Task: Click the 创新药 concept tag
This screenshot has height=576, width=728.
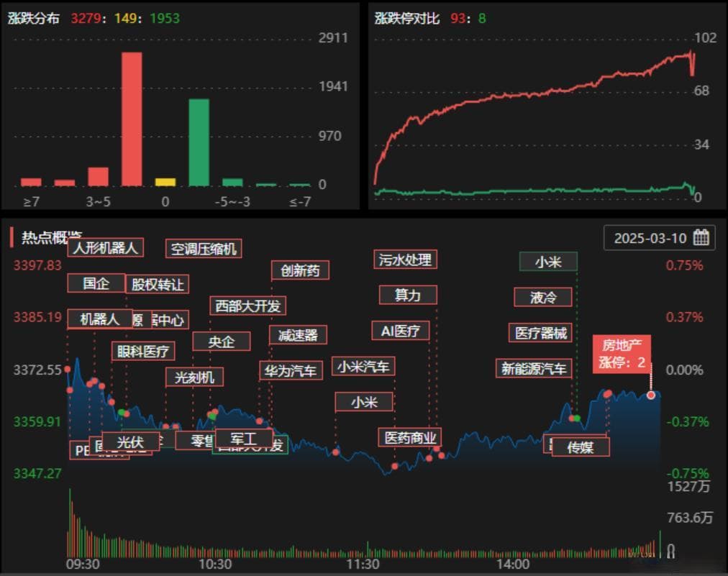Action: pos(300,270)
